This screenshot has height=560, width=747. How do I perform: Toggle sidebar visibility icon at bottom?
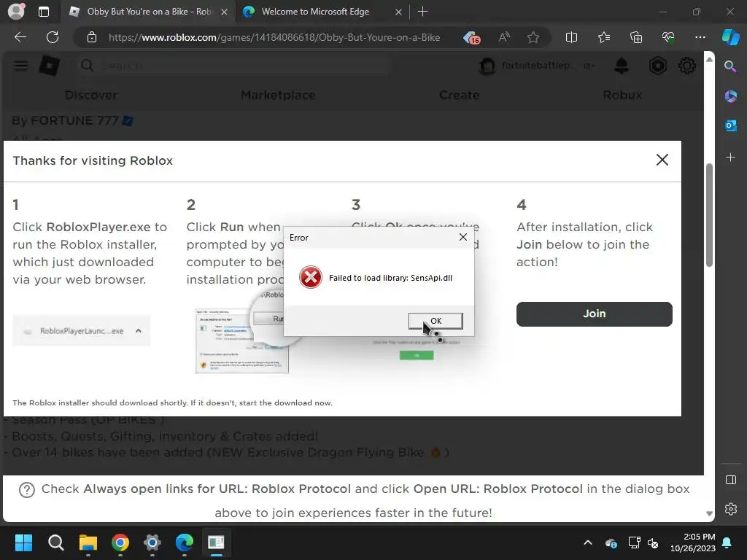click(x=730, y=480)
